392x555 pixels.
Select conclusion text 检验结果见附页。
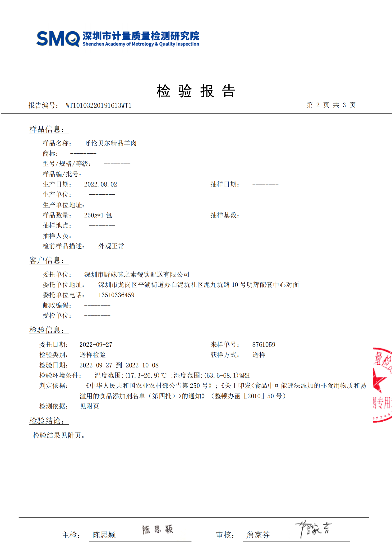[x=60, y=435]
